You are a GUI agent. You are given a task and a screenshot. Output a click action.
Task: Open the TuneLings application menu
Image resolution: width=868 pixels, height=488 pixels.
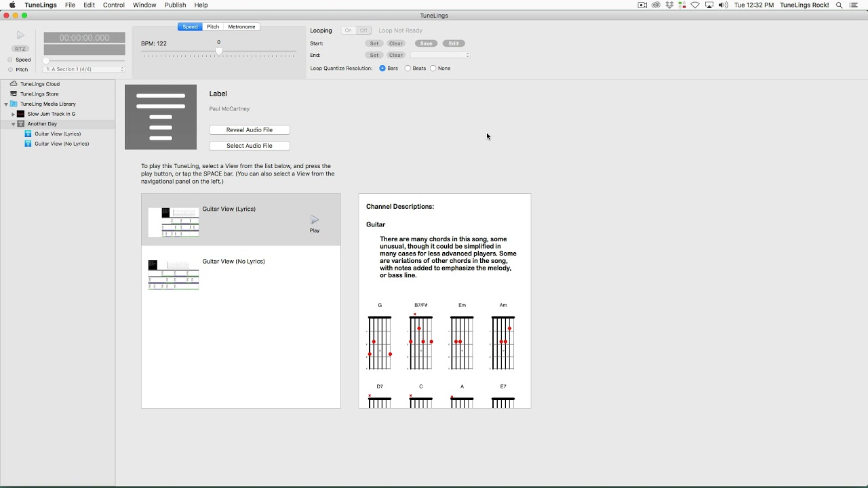pos(41,5)
